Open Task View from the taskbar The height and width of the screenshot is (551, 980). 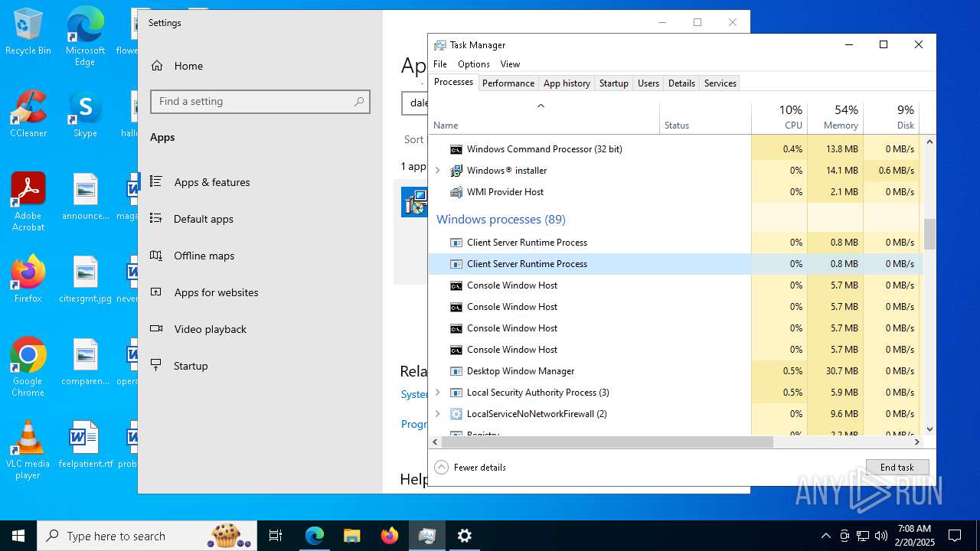coord(276,536)
